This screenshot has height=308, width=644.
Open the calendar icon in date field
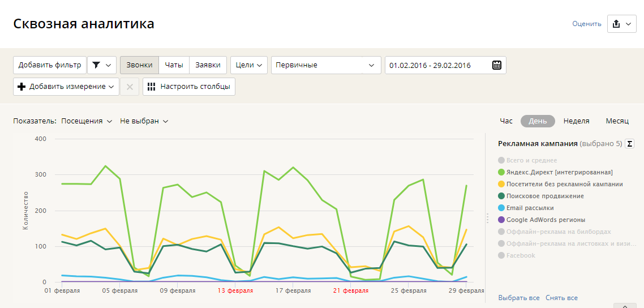coord(496,65)
